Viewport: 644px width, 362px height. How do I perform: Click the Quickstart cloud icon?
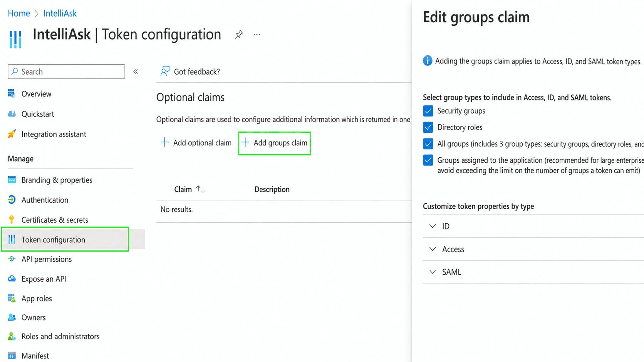pyautogui.click(x=12, y=114)
